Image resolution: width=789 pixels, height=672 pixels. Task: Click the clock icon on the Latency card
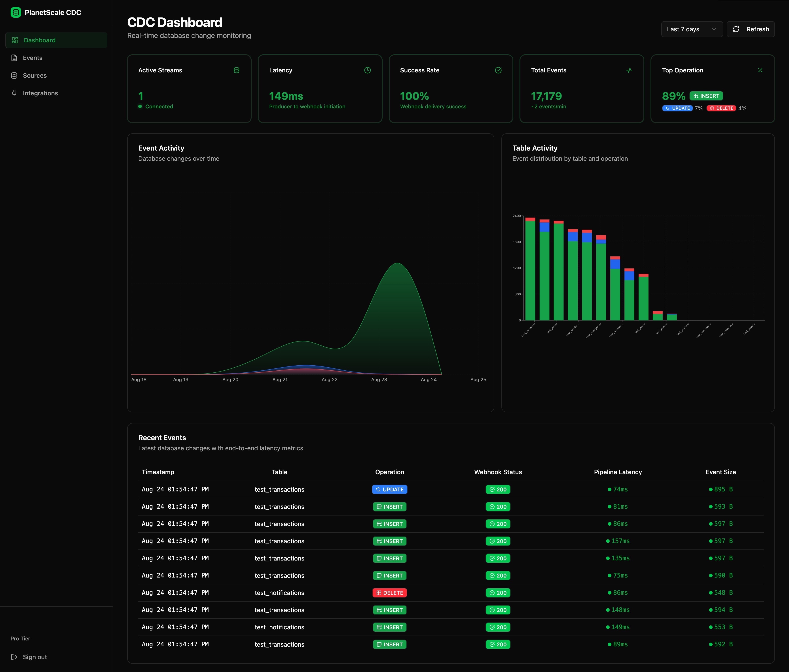pos(368,70)
